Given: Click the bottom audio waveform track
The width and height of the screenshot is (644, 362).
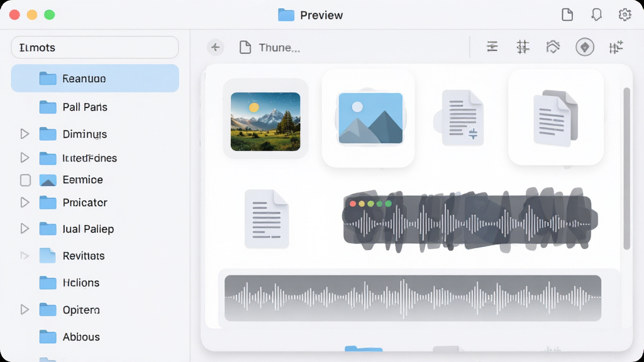Looking at the screenshot, I should coord(413,298).
